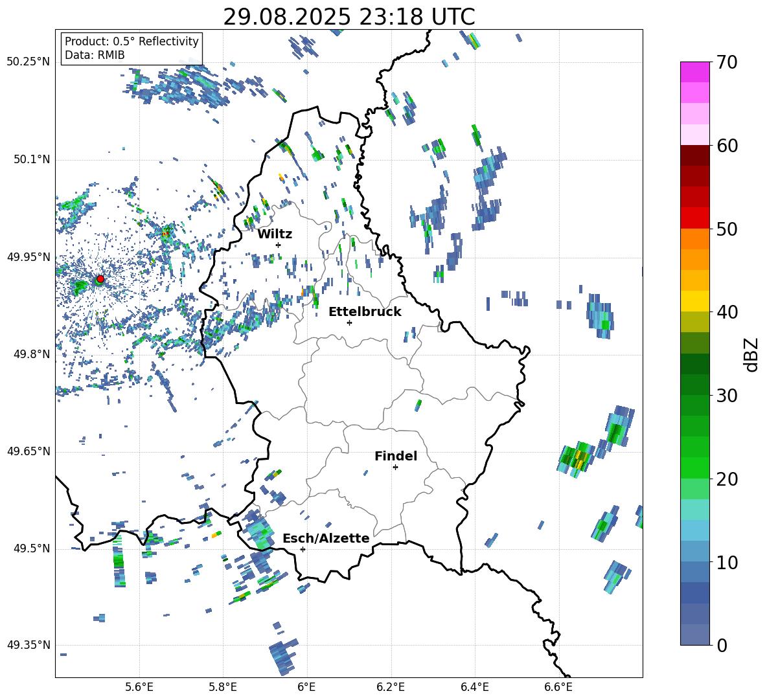The height and width of the screenshot is (700, 767).
Task: Click the Data: RMIB text
Action: pyautogui.click(x=95, y=55)
